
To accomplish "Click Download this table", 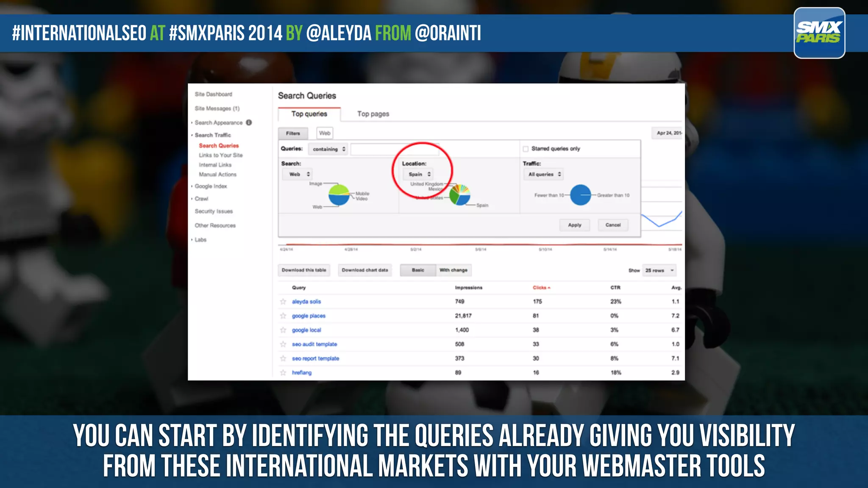I will (x=304, y=270).
